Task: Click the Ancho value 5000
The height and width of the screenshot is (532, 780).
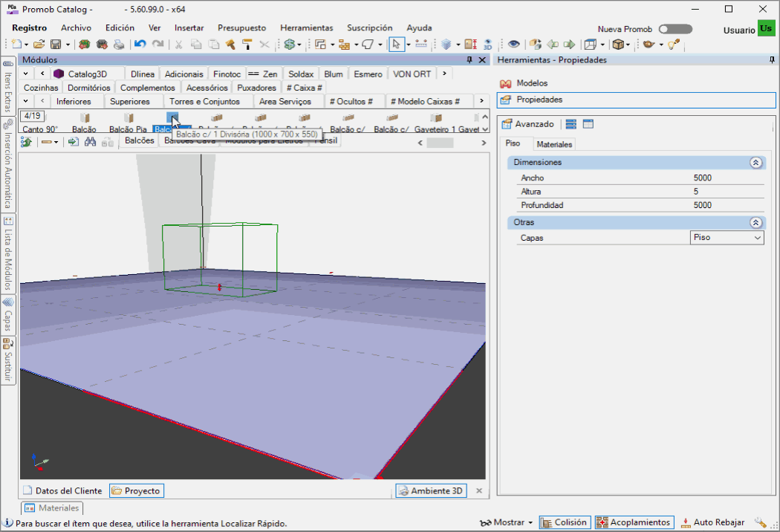Action: tap(703, 178)
